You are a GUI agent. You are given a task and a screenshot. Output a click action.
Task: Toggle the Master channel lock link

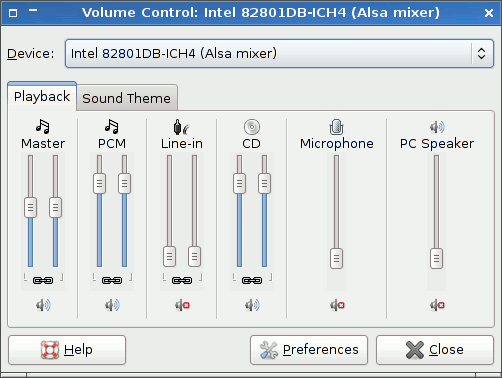(43, 280)
